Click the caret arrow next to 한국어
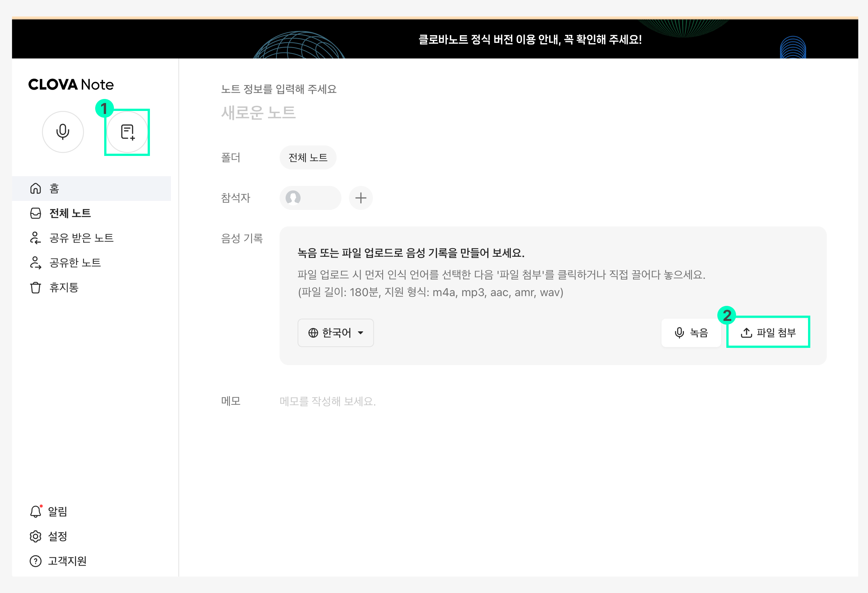Viewport: 868px width, 593px height. pyautogui.click(x=361, y=333)
